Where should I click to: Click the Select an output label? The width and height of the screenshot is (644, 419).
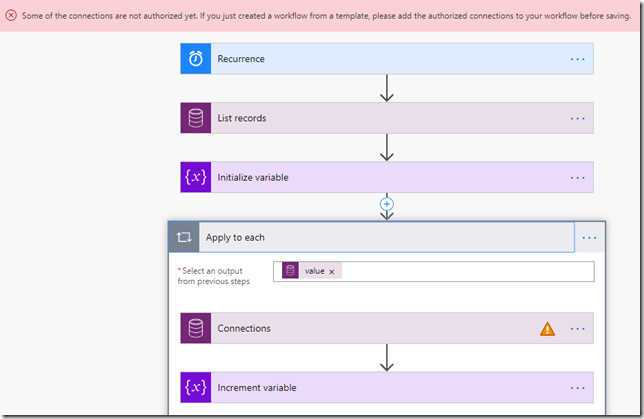(214, 276)
